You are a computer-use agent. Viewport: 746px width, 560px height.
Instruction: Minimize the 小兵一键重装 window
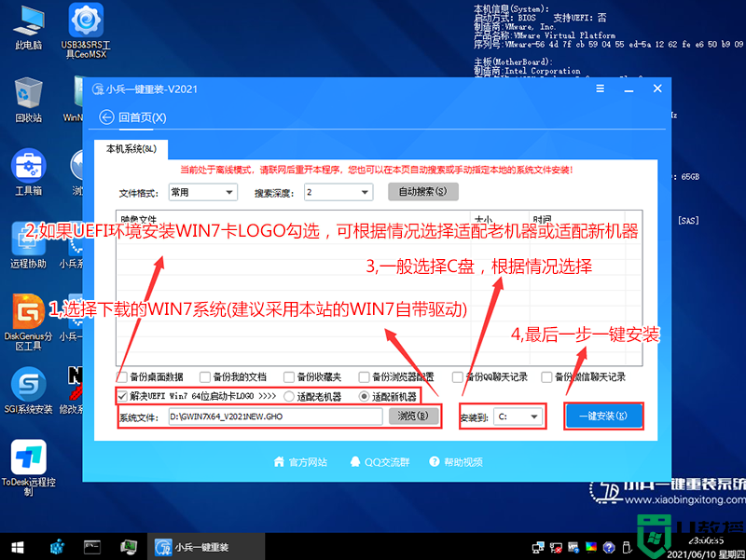[629, 89]
